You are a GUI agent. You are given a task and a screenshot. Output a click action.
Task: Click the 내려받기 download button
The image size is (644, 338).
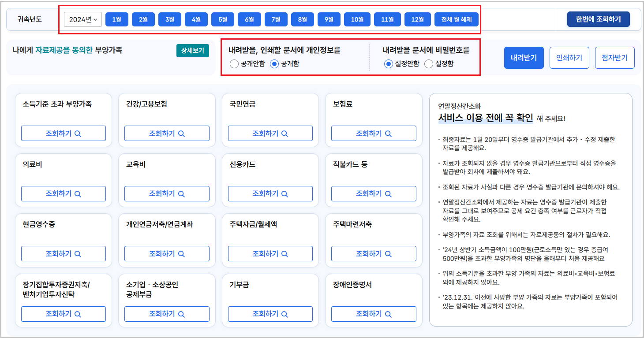coord(524,57)
